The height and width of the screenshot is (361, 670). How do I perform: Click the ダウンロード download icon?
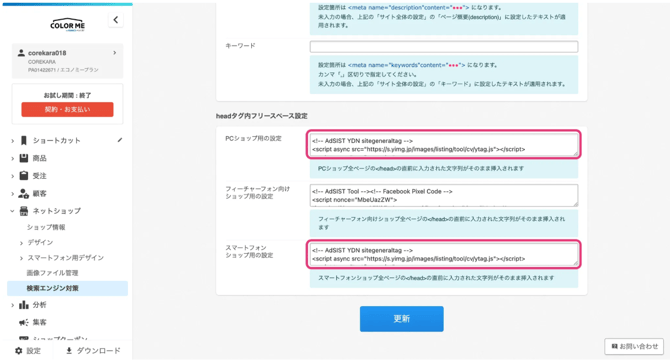tap(69, 351)
